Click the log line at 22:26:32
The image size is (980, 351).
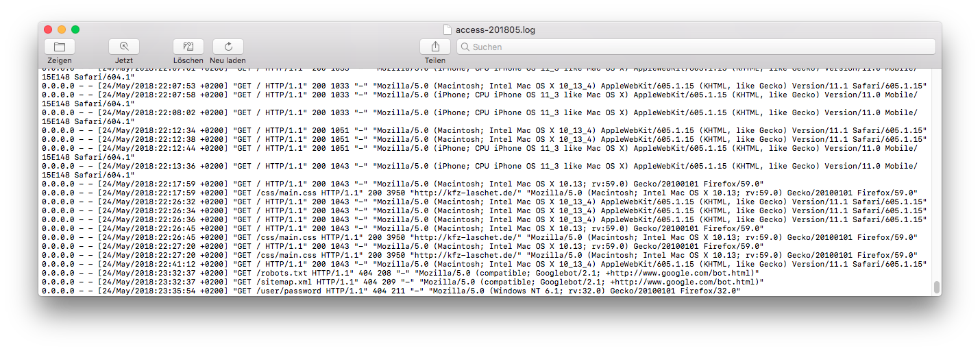pyautogui.click(x=484, y=202)
